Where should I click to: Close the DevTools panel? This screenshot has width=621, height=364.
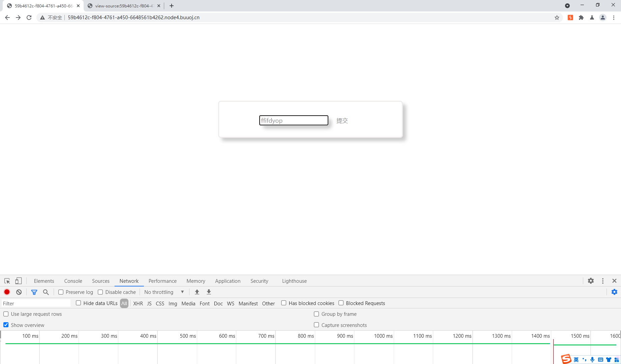(614, 281)
